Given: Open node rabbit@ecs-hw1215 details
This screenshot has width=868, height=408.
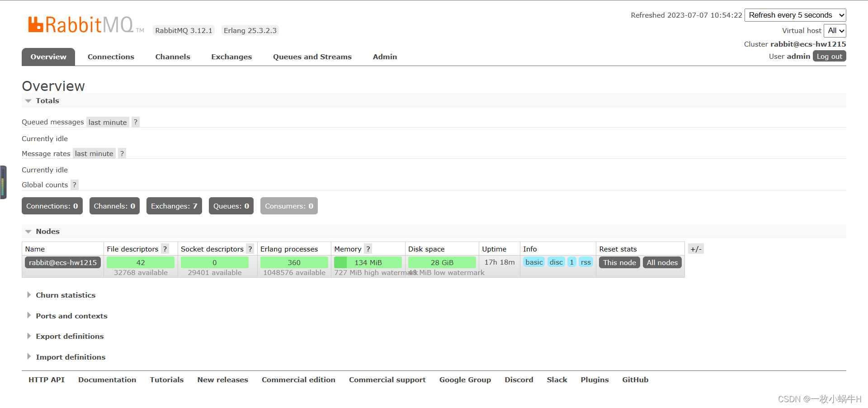Looking at the screenshot, I should tap(63, 262).
